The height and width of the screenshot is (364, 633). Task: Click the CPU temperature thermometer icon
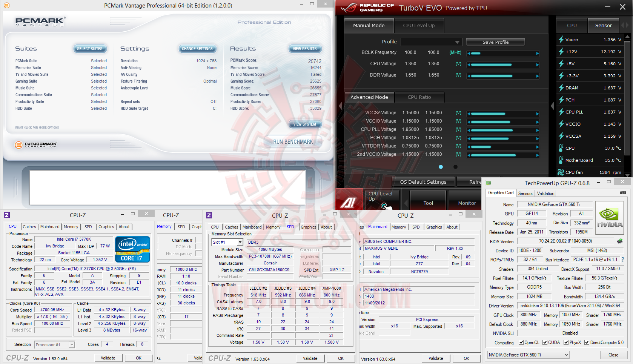(x=561, y=148)
